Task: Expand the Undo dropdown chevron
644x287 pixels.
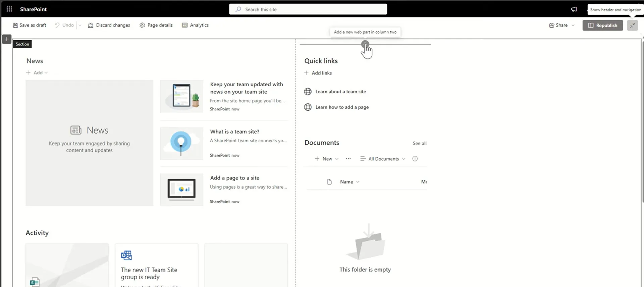Action: coord(80,25)
